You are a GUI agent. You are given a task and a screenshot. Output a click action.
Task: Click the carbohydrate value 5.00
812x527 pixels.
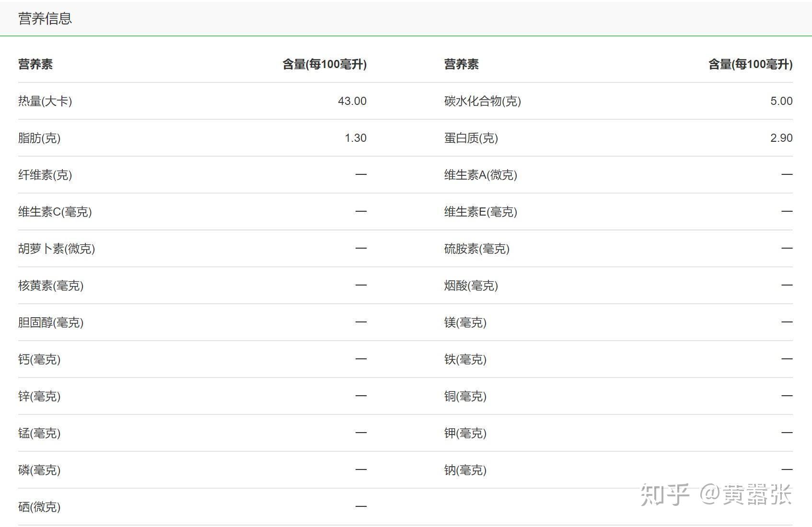pyautogui.click(x=781, y=101)
